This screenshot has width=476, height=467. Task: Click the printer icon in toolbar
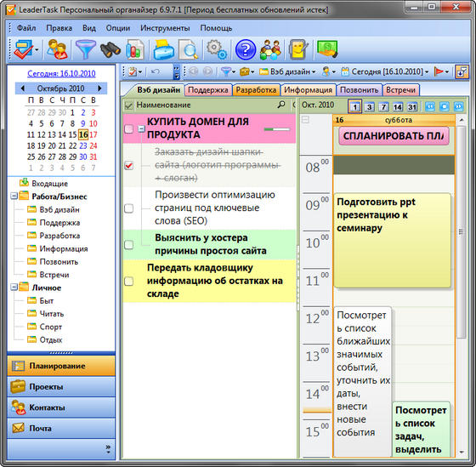tap(163, 49)
